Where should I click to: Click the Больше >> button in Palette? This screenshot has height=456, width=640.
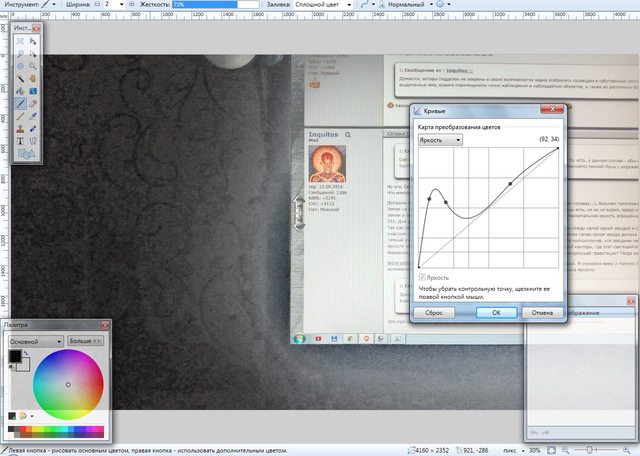85,341
